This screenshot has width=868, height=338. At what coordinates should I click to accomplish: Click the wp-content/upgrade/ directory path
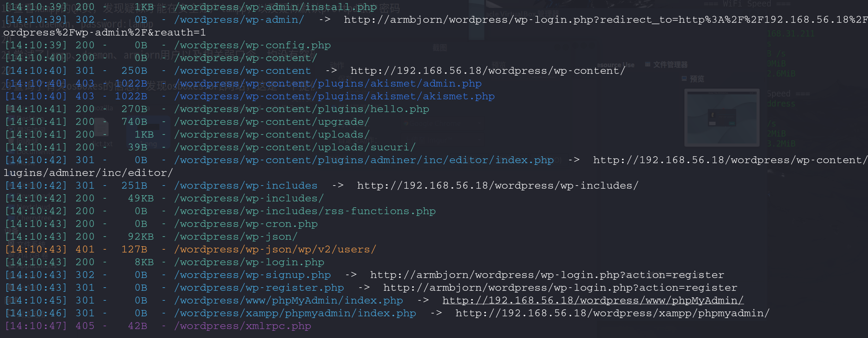(272, 122)
